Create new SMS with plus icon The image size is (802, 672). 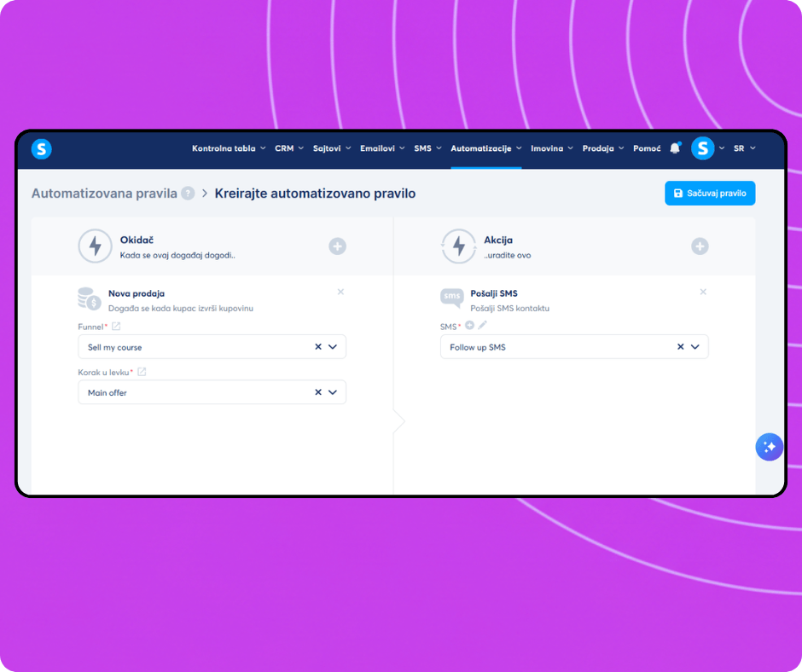[x=469, y=325]
